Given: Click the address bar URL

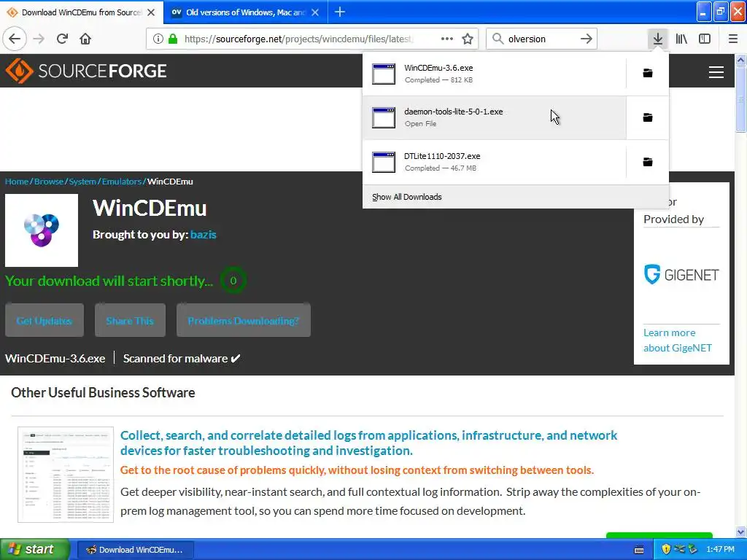Looking at the screenshot, I should 298,39.
